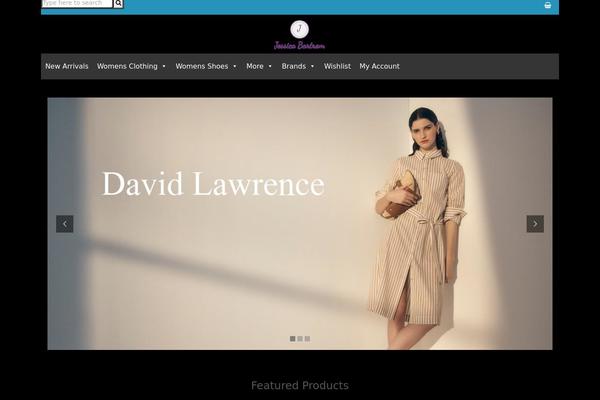Click the Featured Products heading
Image resolution: width=600 pixels, height=400 pixels.
click(300, 385)
